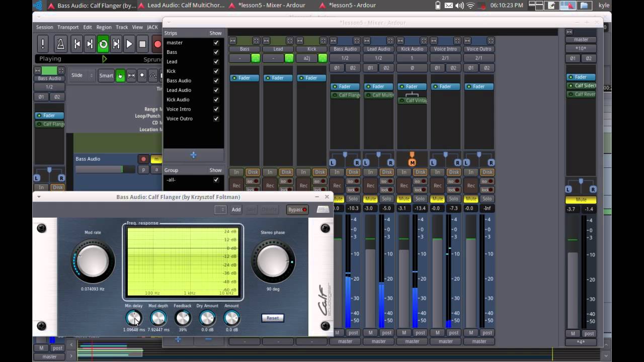
Task: Select the gain automation draw tool
Action: [x=152, y=75]
